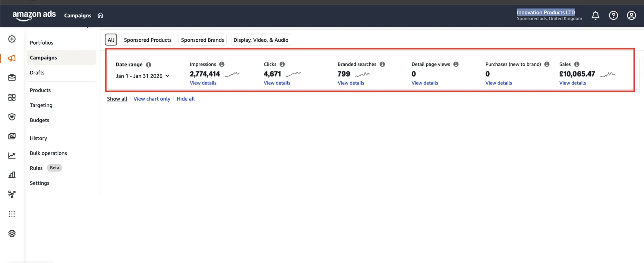Image resolution: width=644 pixels, height=263 pixels.
Task: Open the shield heart sidebar icon
Action: 12,117
